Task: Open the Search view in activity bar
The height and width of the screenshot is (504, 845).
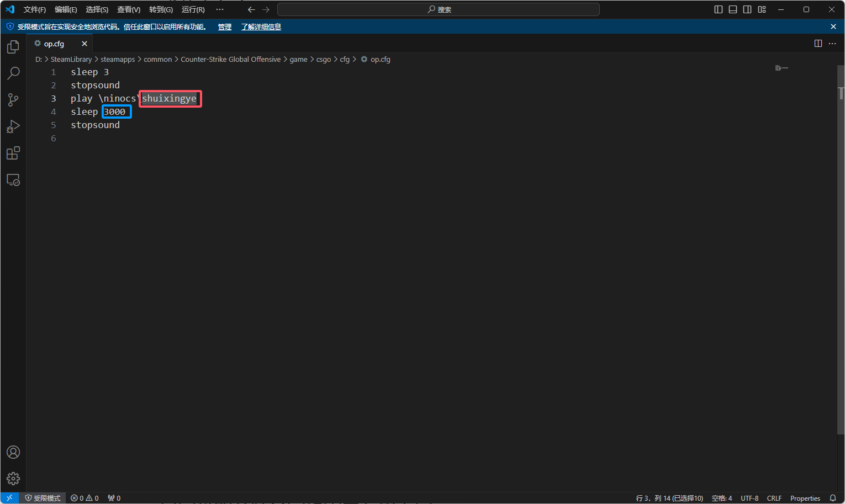Action: coord(13,73)
